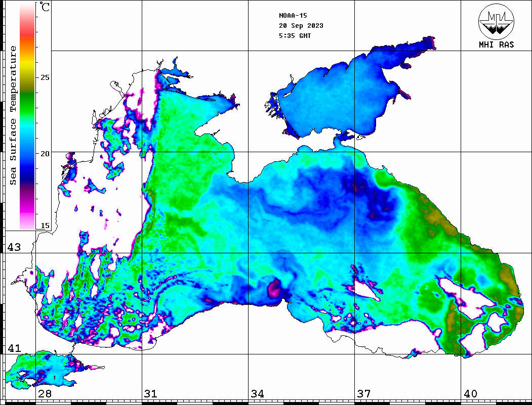Click the 25 value on temperature scale
This screenshot has height=405, width=532.
click(45, 78)
